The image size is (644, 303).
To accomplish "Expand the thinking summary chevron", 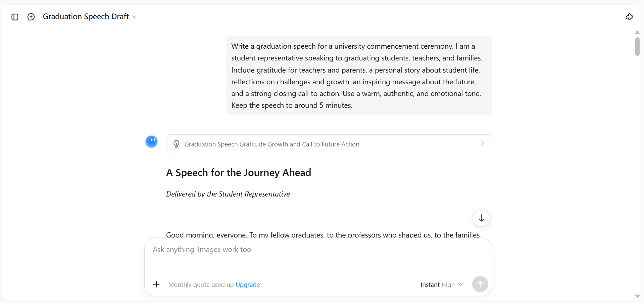I will (482, 144).
